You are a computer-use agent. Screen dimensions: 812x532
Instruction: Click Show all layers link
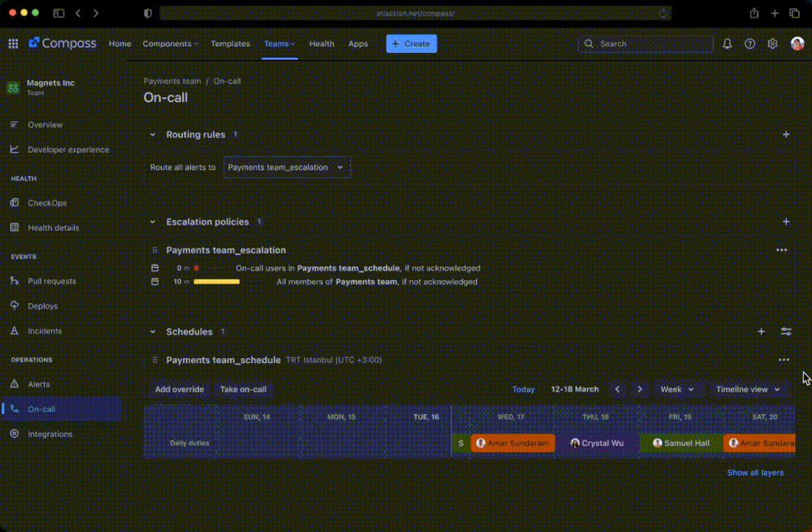756,473
